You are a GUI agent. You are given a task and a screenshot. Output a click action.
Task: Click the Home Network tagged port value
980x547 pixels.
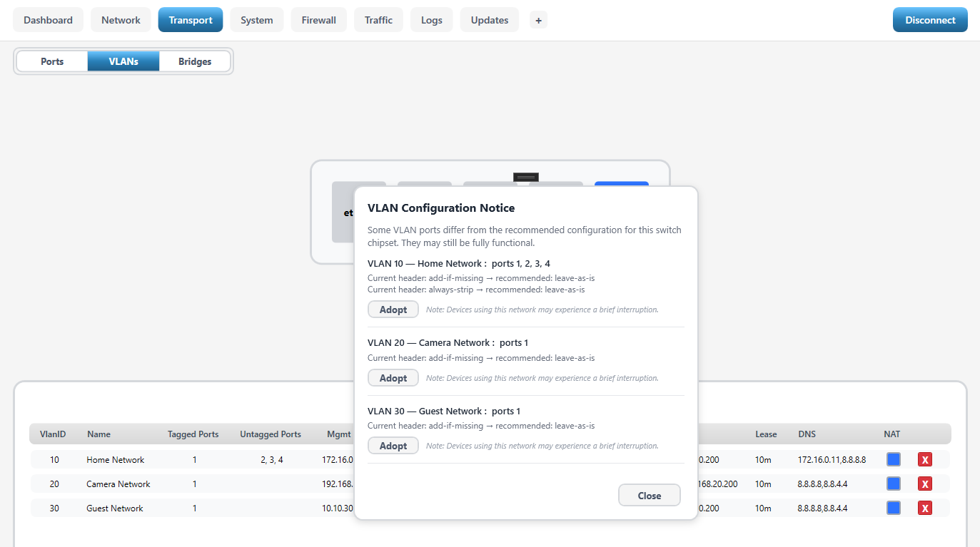click(194, 460)
